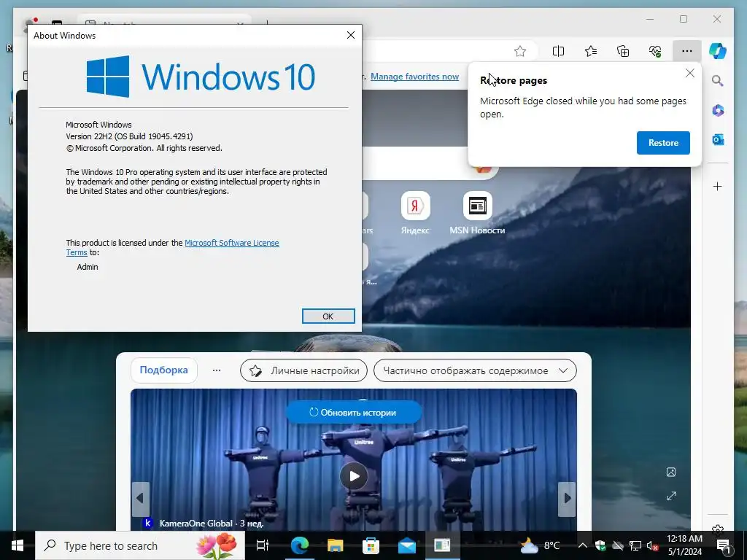Select the About Windows taskbar item
747x560 pixels.
[443, 545]
